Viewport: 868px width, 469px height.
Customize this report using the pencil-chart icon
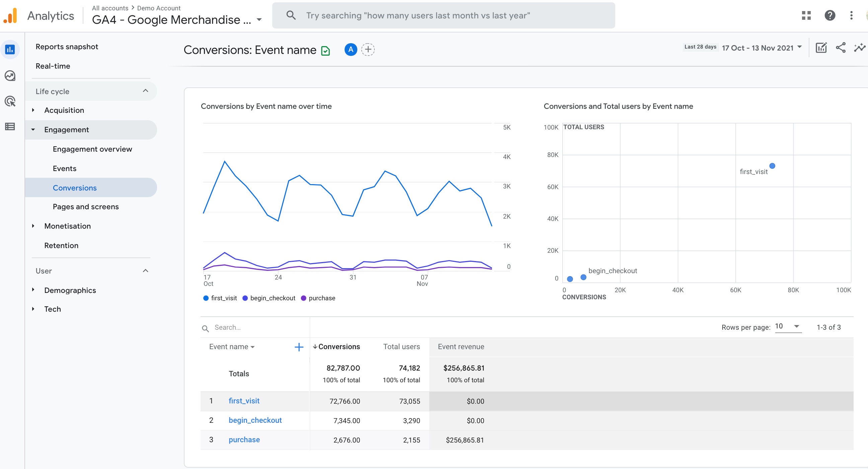(821, 48)
